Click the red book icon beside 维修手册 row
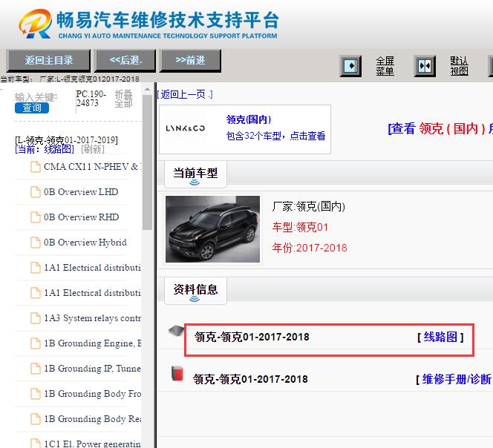This screenshot has height=448, width=493. click(177, 373)
